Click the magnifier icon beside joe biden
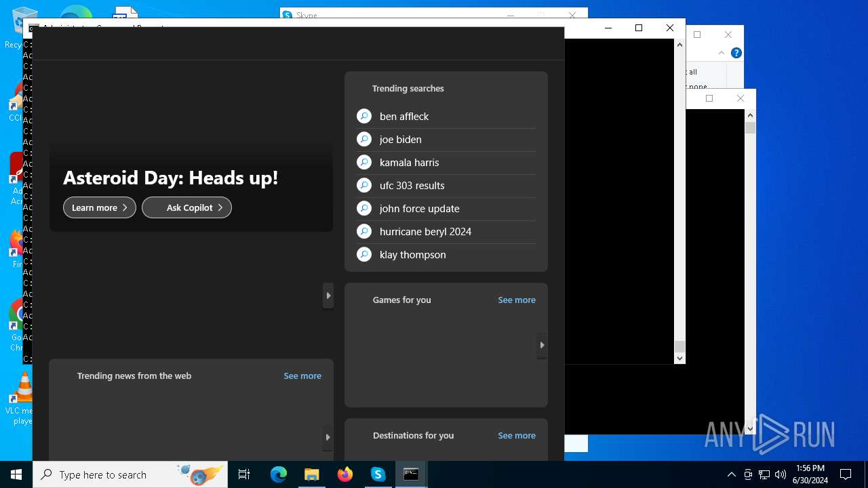Image resolution: width=868 pixels, height=488 pixels. (x=364, y=140)
